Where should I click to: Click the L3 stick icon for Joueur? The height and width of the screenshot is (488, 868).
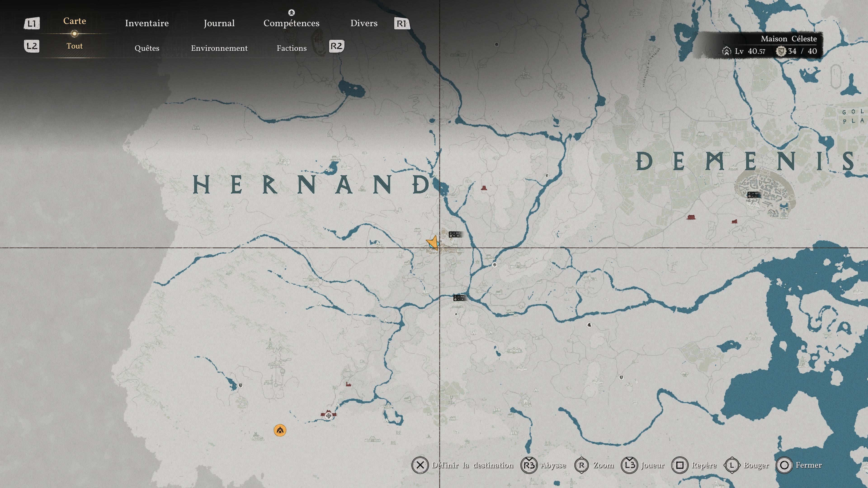(630, 465)
